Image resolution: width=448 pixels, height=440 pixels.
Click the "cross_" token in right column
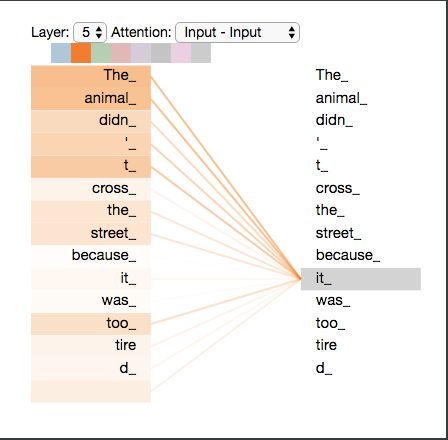pyautogui.click(x=337, y=188)
